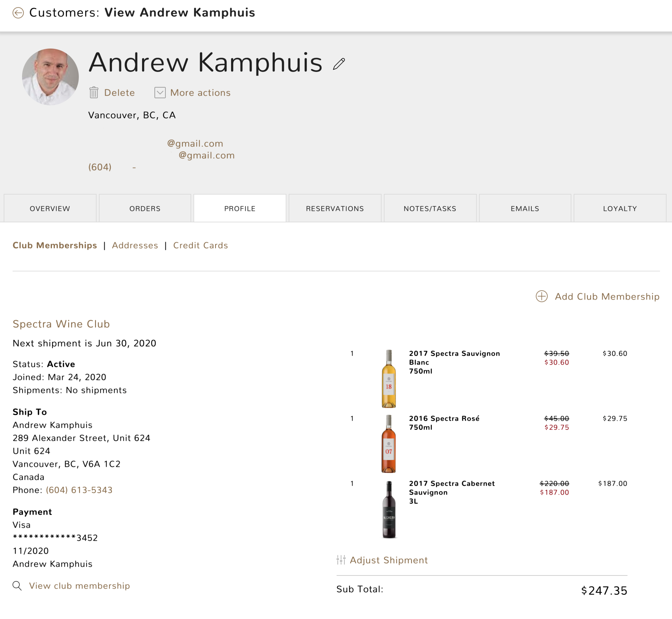Select the Notes/Tasks tab
672x619 pixels.
[x=430, y=208]
